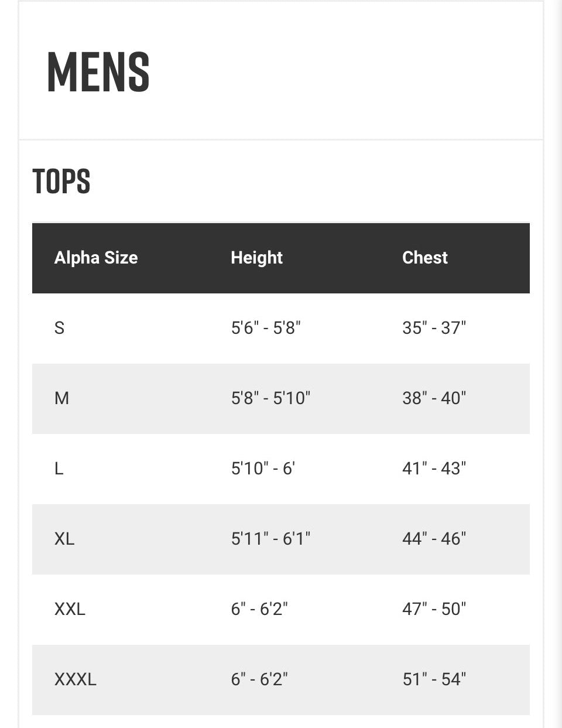This screenshot has width=562, height=728.
Task: Click the XL size row label
Action: (x=64, y=539)
